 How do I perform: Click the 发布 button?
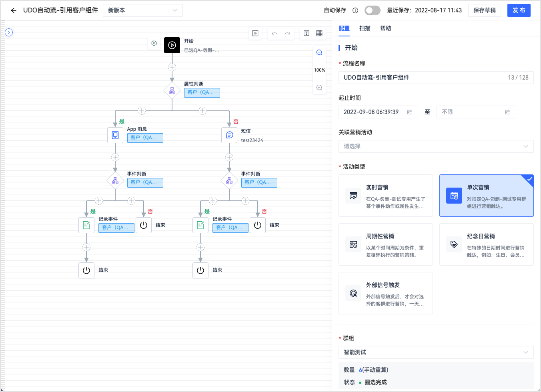(519, 10)
